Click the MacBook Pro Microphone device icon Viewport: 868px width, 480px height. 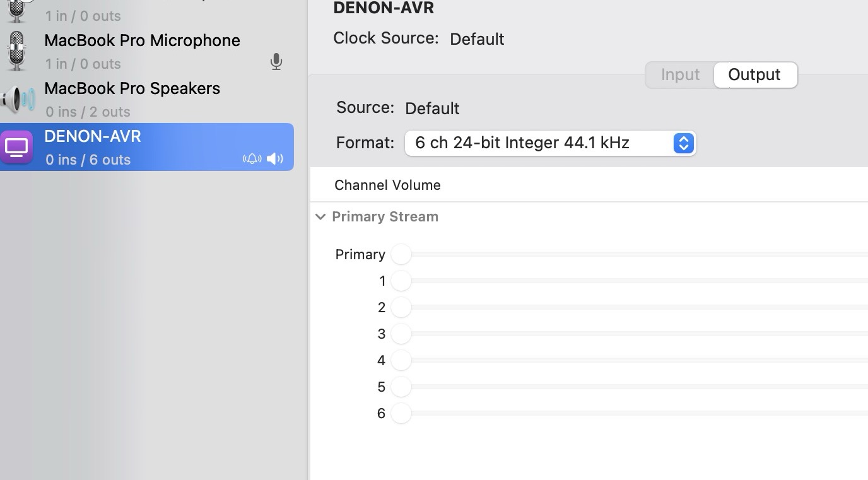(17, 51)
